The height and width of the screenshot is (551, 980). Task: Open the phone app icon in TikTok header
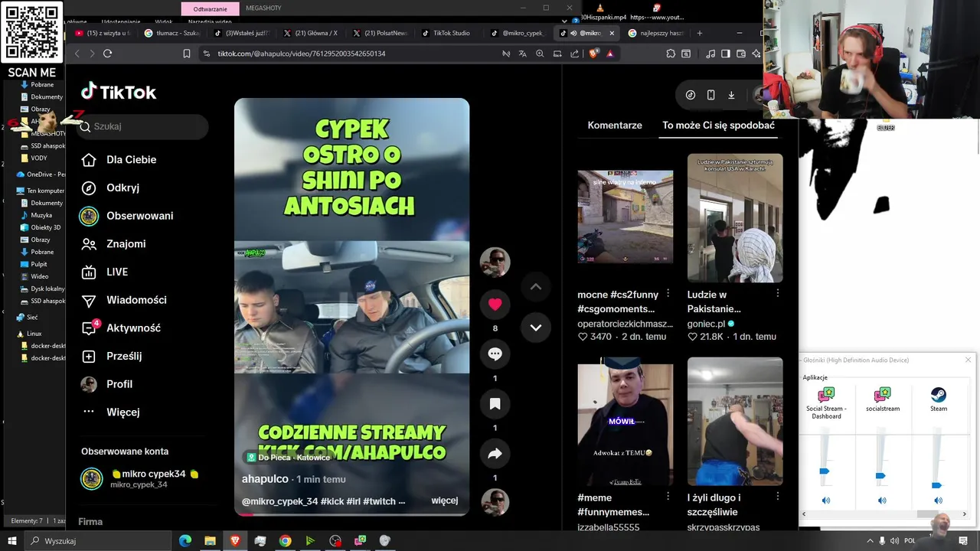[x=710, y=95]
